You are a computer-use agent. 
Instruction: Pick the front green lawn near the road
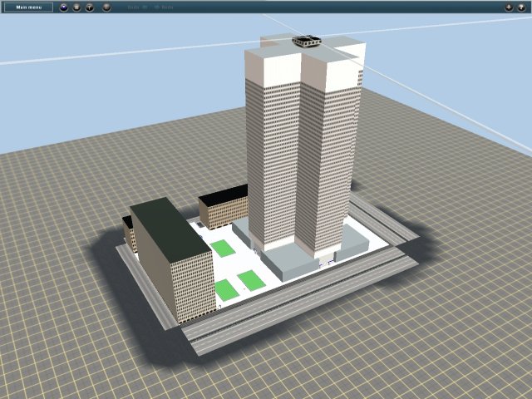225,290
